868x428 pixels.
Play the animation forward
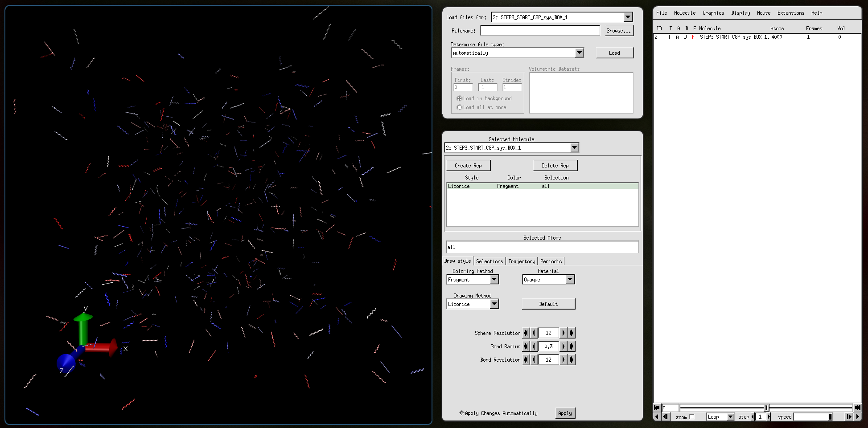(857, 417)
